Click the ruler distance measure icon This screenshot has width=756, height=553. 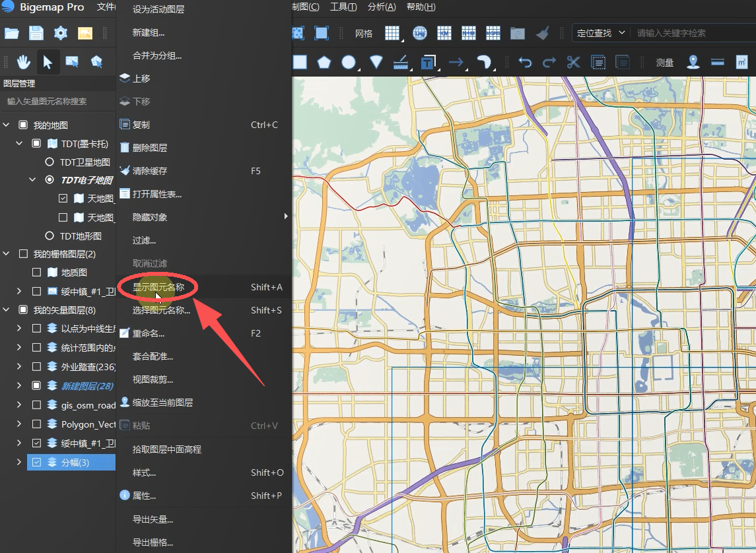pyautogui.click(x=718, y=62)
